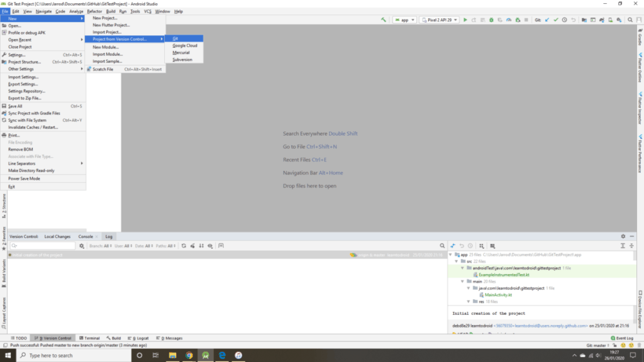Toggle the Power Save Mode option
Image resolution: width=644 pixels, height=362 pixels.
tap(24, 178)
